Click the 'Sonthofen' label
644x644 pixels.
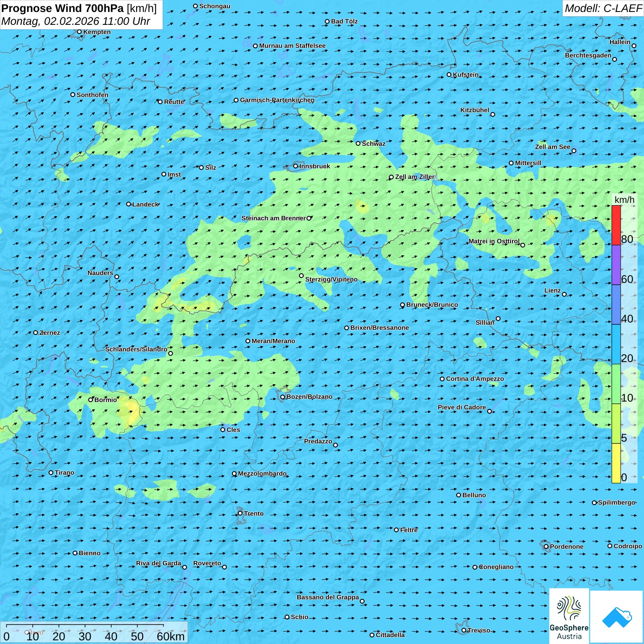tap(92, 95)
